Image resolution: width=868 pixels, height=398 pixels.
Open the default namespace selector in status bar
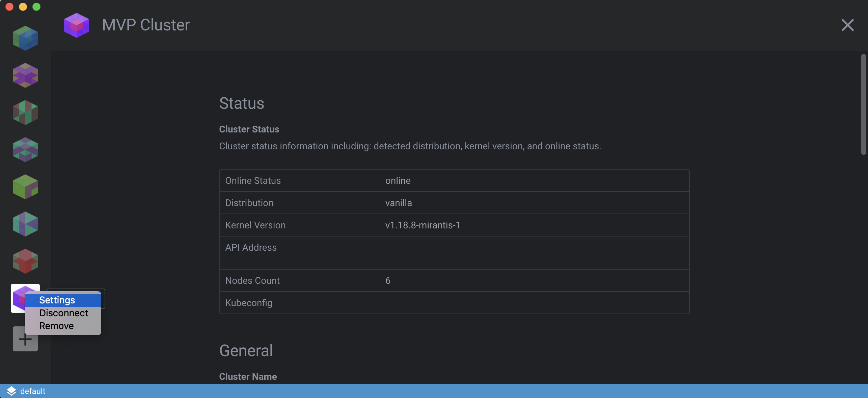33,391
